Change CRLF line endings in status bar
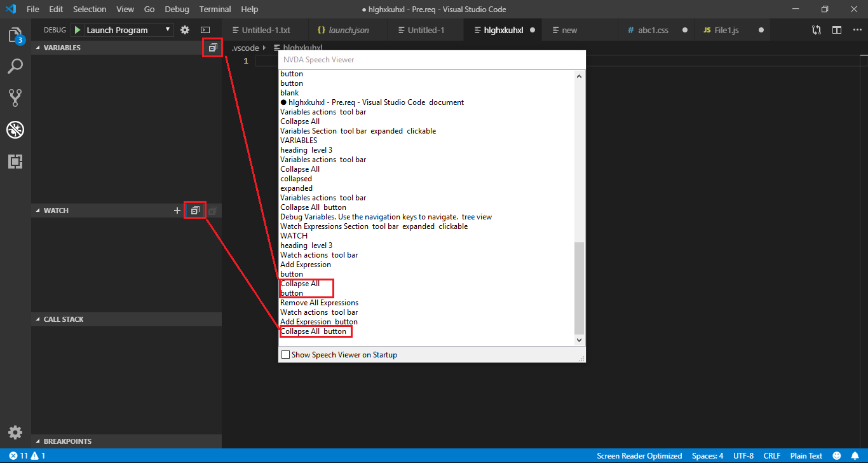This screenshot has width=868, height=463. 771,455
